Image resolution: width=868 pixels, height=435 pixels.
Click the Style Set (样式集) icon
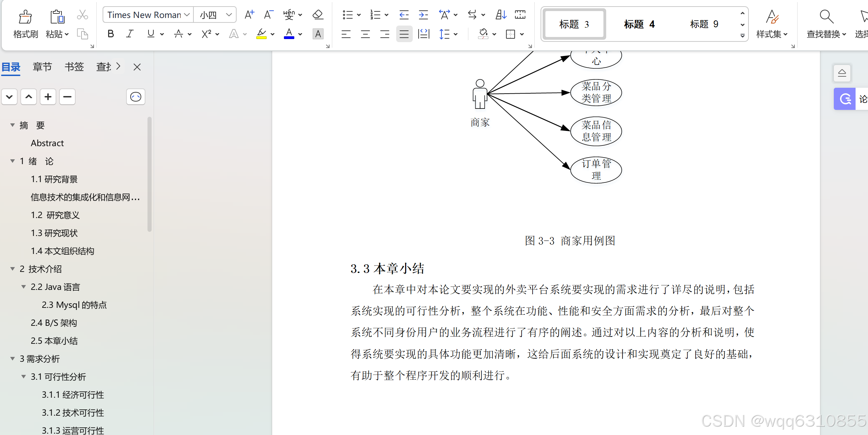[x=772, y=17]
